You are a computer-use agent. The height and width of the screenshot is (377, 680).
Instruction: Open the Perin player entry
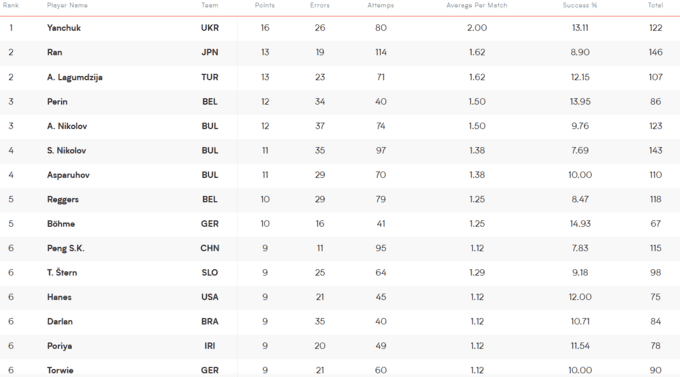pyautogui.click(x=57, y=102)
